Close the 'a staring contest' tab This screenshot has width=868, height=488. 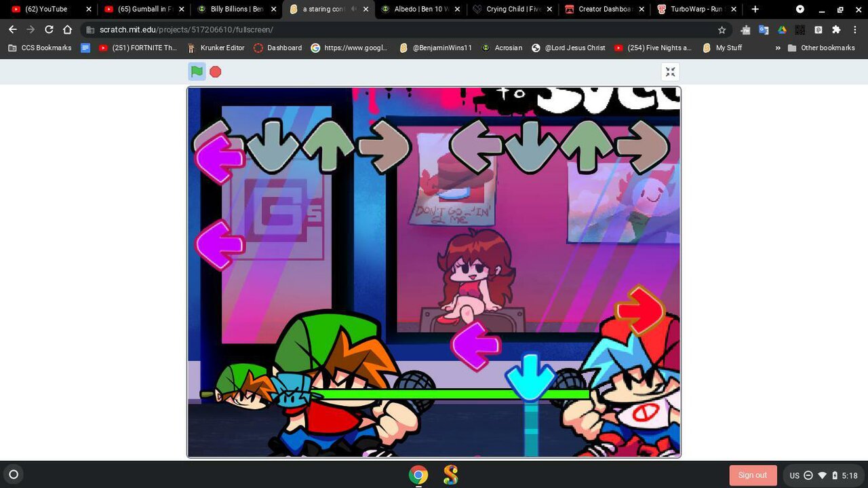(x=366, y=10)
